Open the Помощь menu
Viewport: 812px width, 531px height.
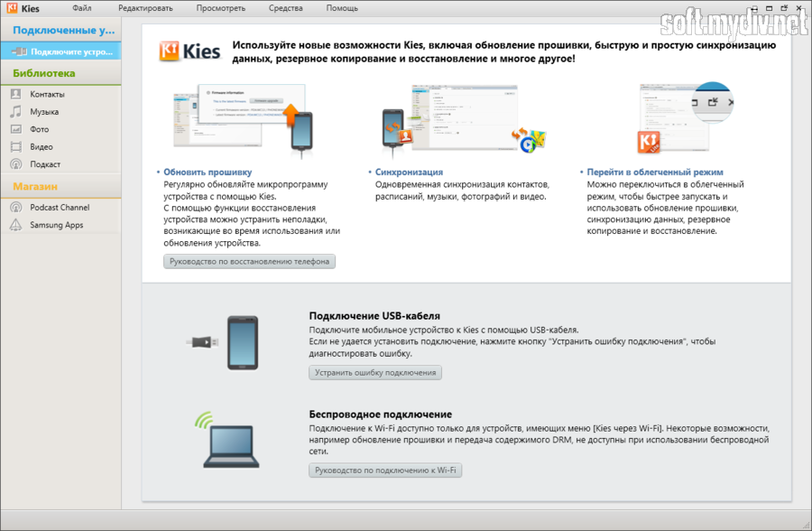point(342,8)
